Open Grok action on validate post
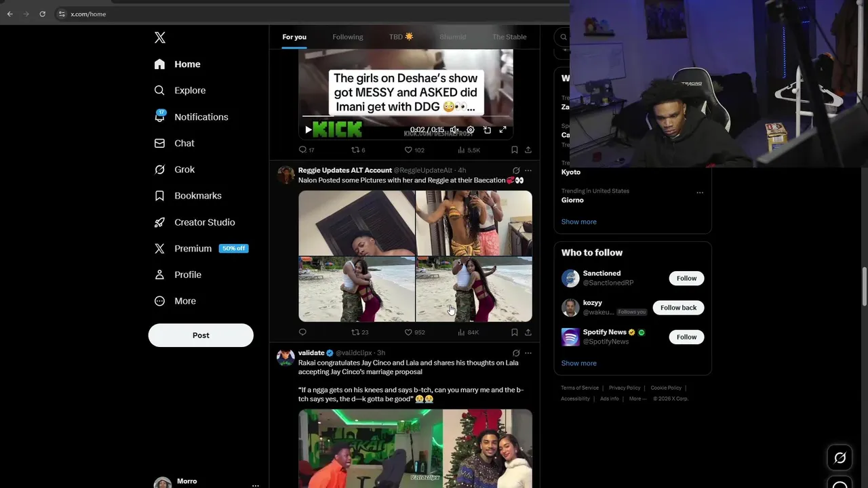This screenshot has height=488, width=868. pyautogui.click(x=516, y=353)
